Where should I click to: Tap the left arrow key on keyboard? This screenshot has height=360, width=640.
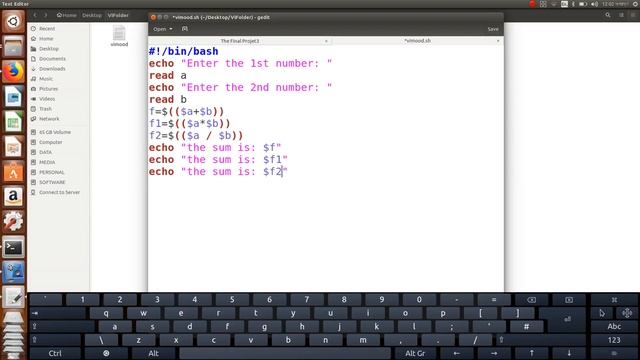tap(456, 353)
